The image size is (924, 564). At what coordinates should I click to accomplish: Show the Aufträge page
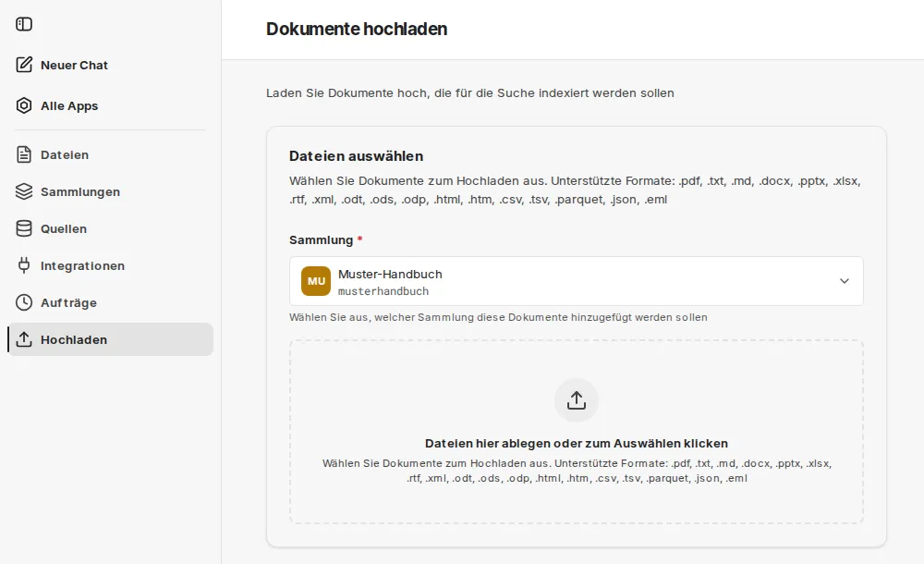[110, 302]
